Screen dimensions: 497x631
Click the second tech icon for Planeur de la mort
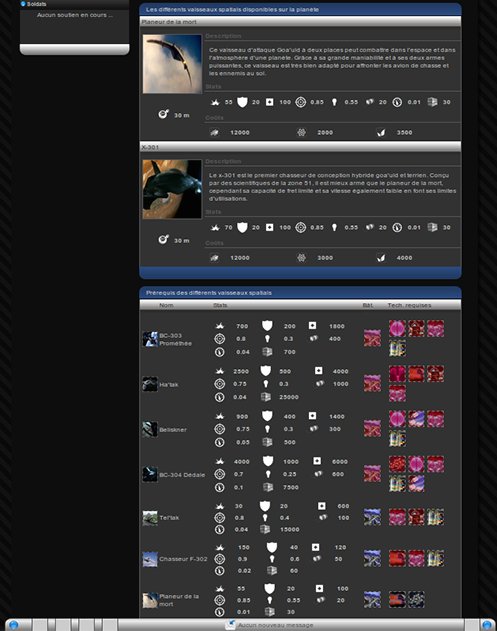416,599
